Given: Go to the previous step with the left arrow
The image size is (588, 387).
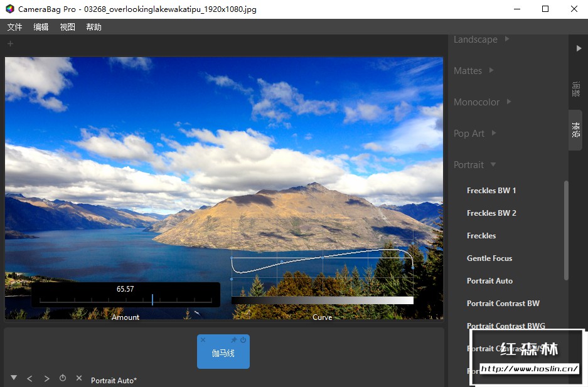Looking at the screenshot, I should (29, 379).
